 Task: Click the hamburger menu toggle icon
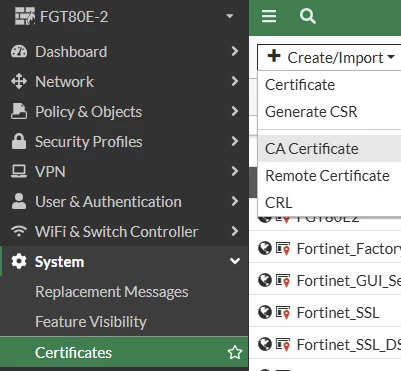tap(269, 16)
